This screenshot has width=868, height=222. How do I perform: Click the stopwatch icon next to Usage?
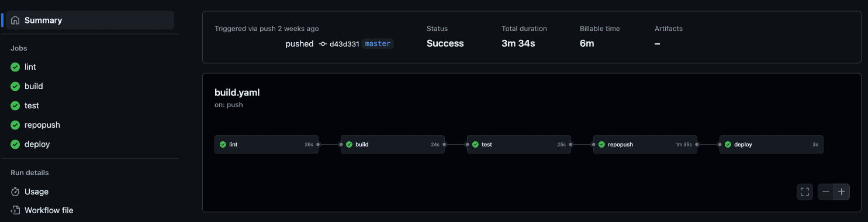[15, 192]
